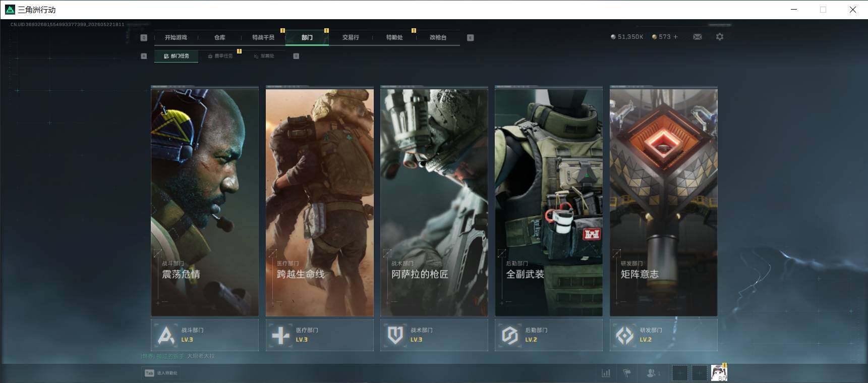Click the 战斗部门 LV.3 department button

pyautogui.click(x=205, y=335)
